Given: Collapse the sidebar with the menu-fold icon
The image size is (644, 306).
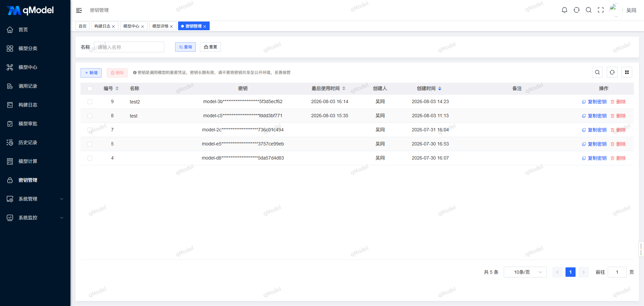Looking at the screenshot, I should point(79,10).
